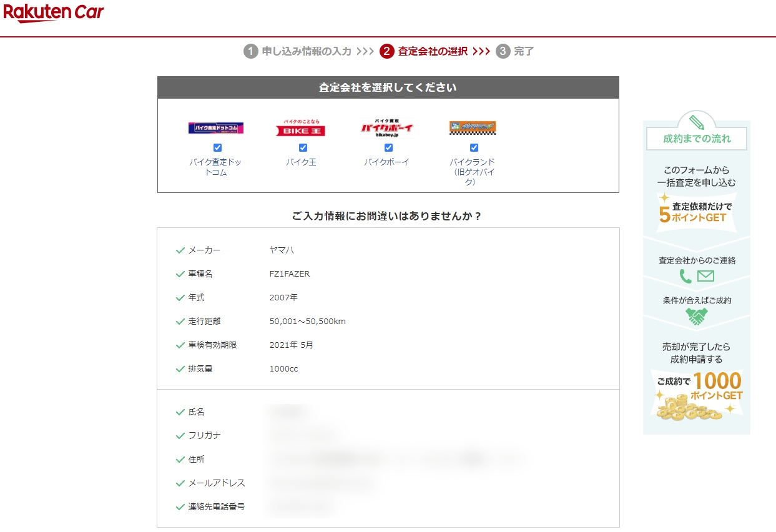The height and width of the screenshot is (532, 776).
Task: Click the handshake icon in sidebar
Action: (697, 317)
